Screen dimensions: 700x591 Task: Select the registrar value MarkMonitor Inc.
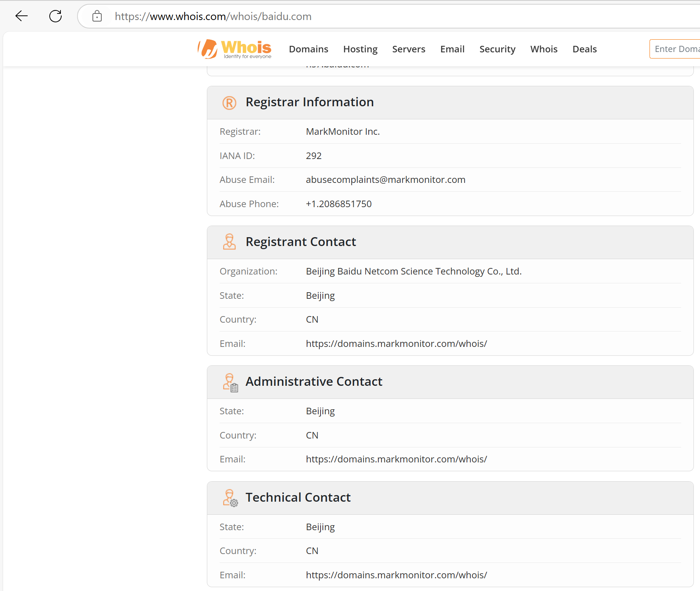[x=343, y=132]
